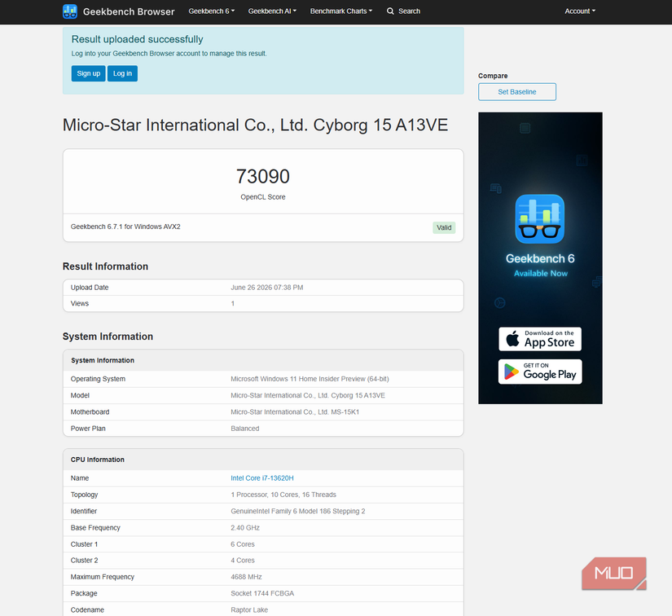Click the Google Play triangle logo
The height and width of the screenshot is (616, 672).
click(511, 372)
